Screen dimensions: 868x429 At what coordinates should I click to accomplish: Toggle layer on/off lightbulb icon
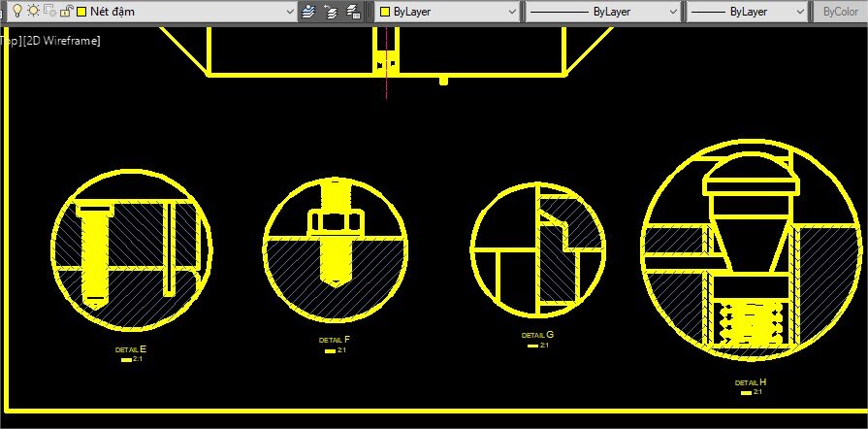[17, 11]
